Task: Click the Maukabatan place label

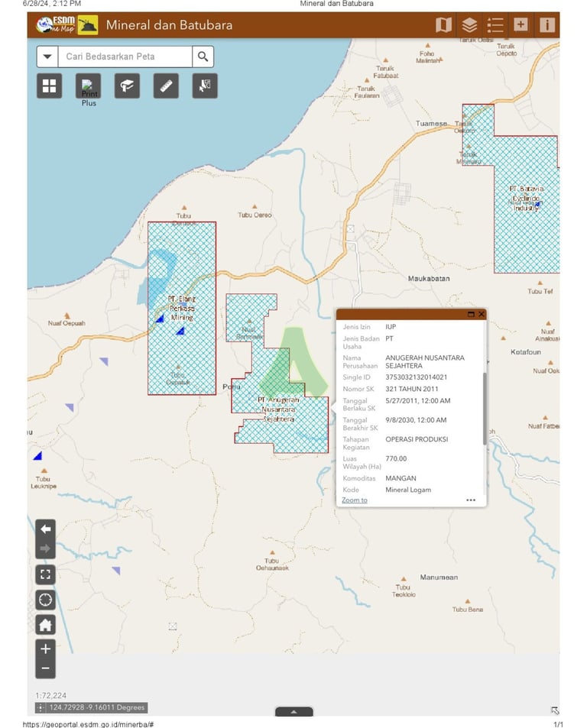Action: click(x=429, y=279)
